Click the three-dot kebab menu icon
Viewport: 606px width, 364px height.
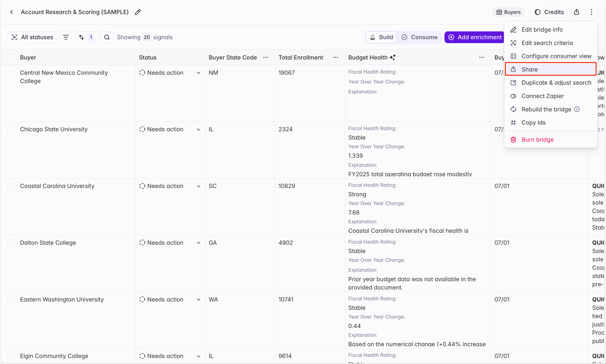pyautogui.click(x=591, y=12)
